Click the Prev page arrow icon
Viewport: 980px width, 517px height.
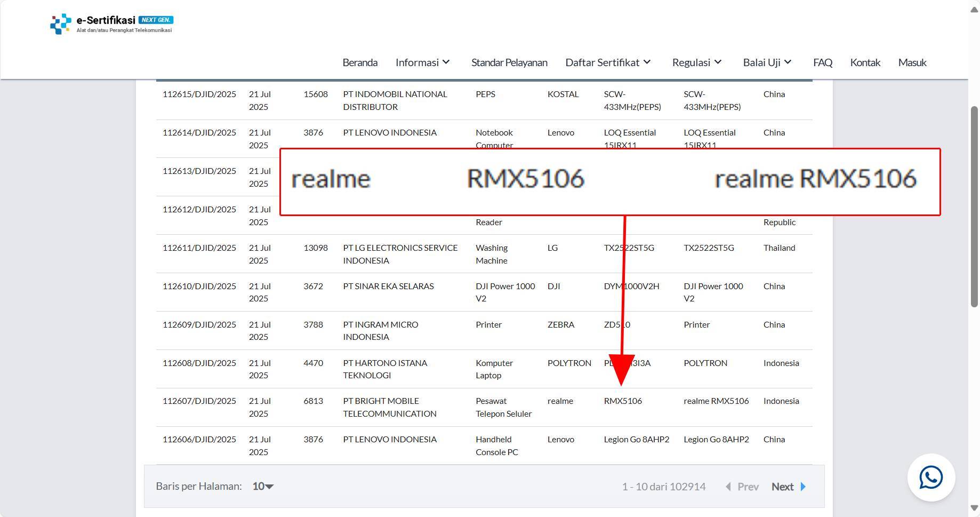(x=728, y=487)
